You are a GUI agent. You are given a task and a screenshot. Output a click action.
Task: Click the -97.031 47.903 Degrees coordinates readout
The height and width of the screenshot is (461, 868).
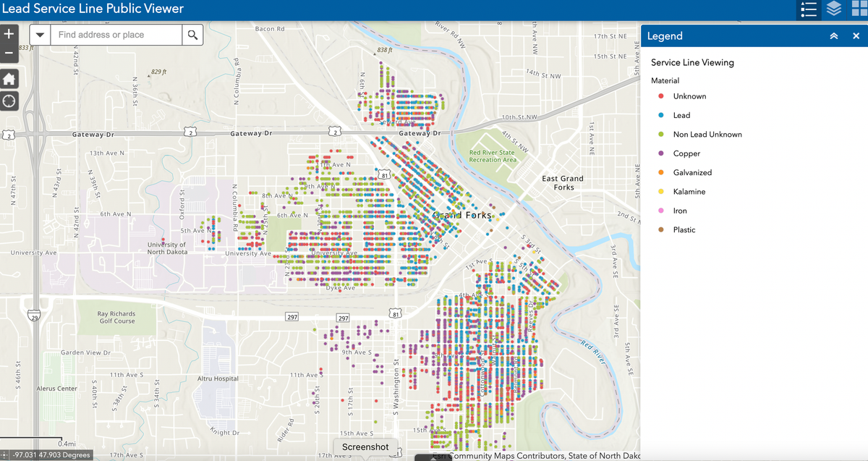pyautogui.click(x=51, y=455)
